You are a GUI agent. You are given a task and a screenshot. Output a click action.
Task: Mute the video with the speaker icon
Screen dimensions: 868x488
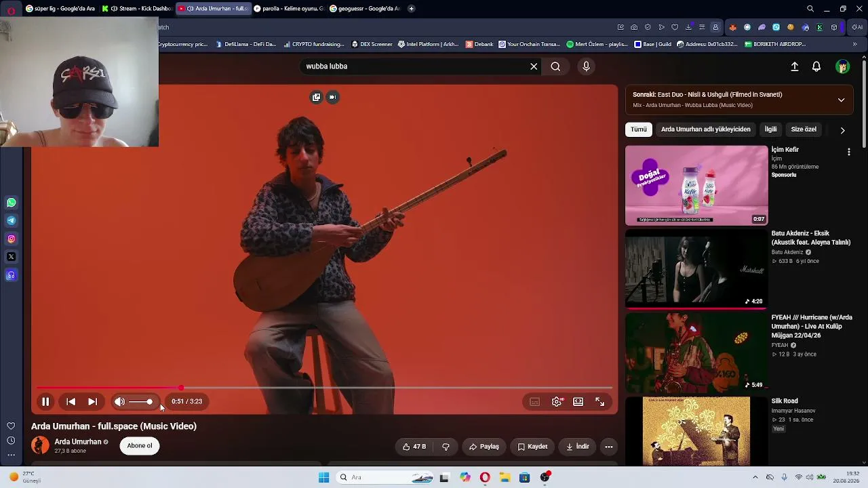pos(119,402)
